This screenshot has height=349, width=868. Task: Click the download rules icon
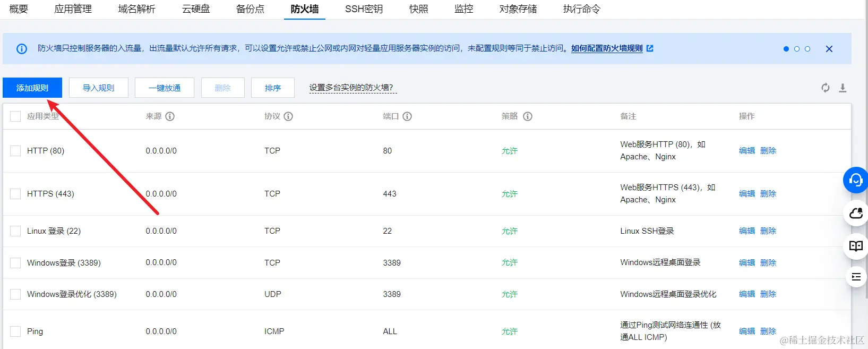[x=843, y=88]
